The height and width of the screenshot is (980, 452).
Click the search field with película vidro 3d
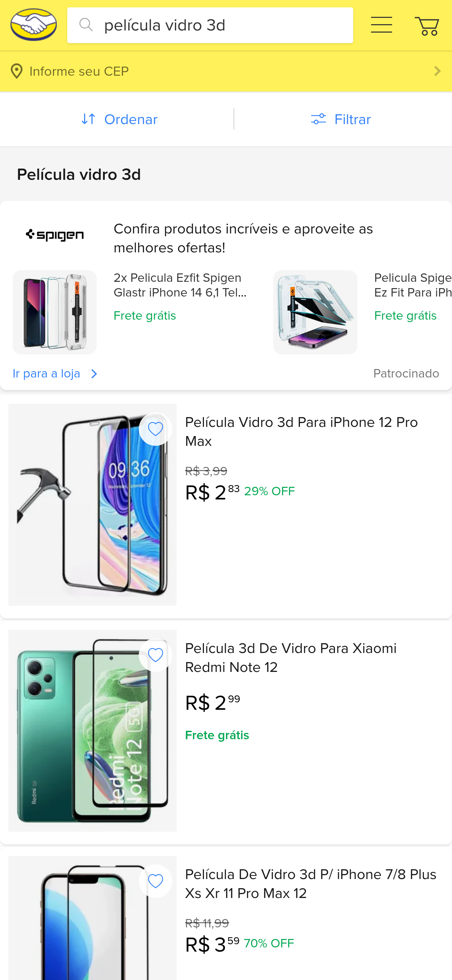coord(221,25)
